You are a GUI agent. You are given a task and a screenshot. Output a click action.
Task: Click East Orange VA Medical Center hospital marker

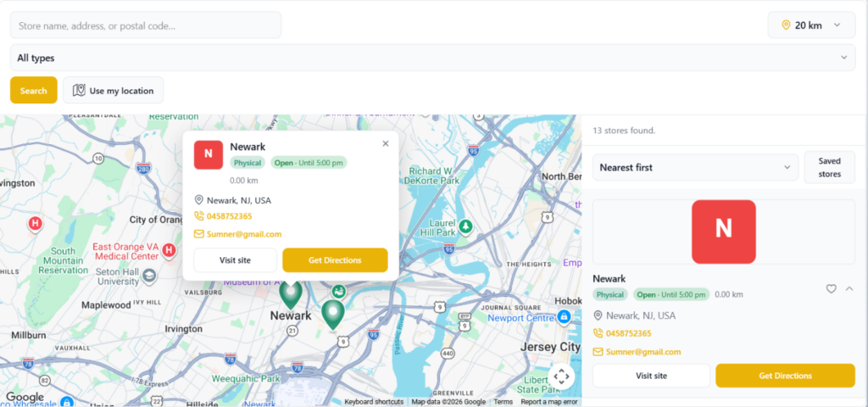tap(169, 250)
